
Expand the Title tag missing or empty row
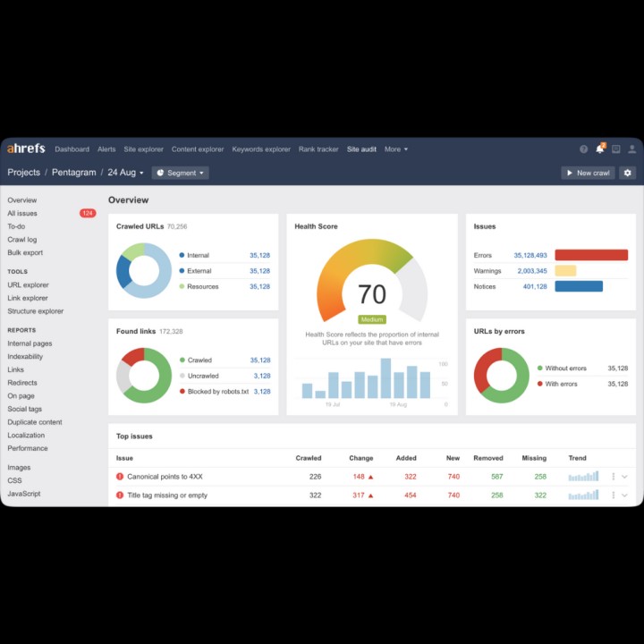point(624,496)
